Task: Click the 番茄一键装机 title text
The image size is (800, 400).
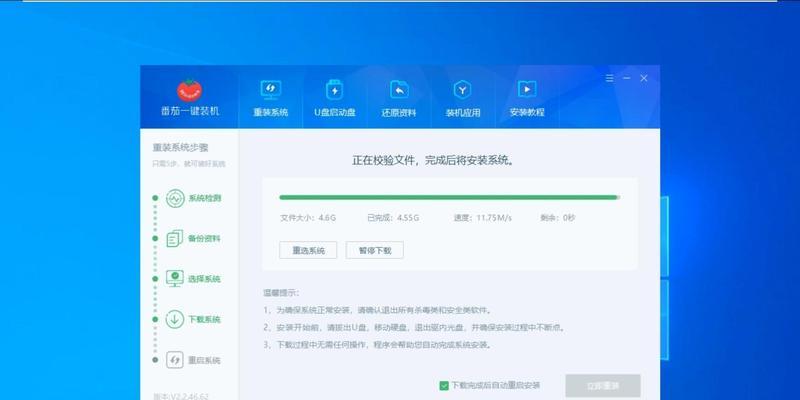Action: (190, 111)
